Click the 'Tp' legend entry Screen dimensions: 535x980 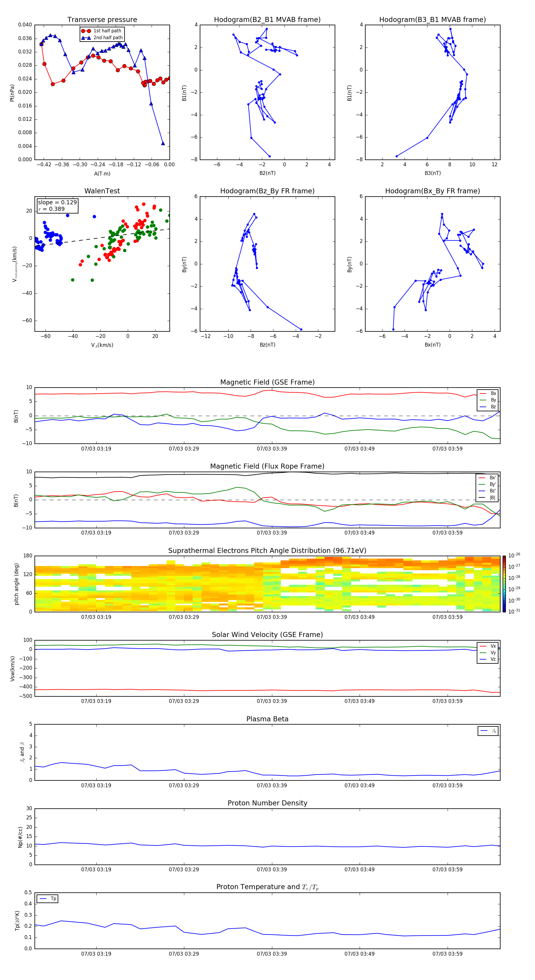(48, 899)
